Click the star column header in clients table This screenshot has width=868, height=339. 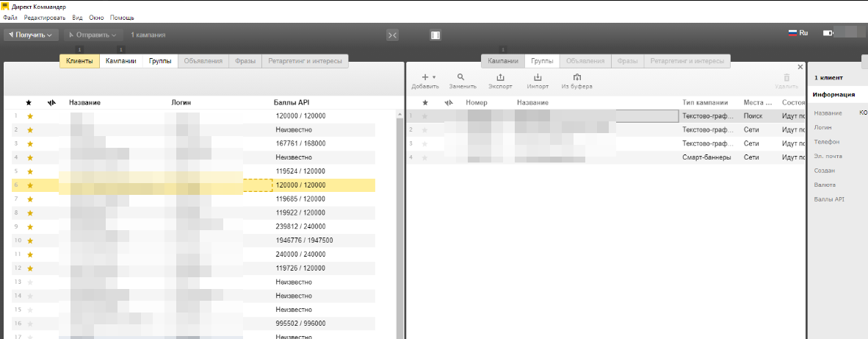coord(29,102)
